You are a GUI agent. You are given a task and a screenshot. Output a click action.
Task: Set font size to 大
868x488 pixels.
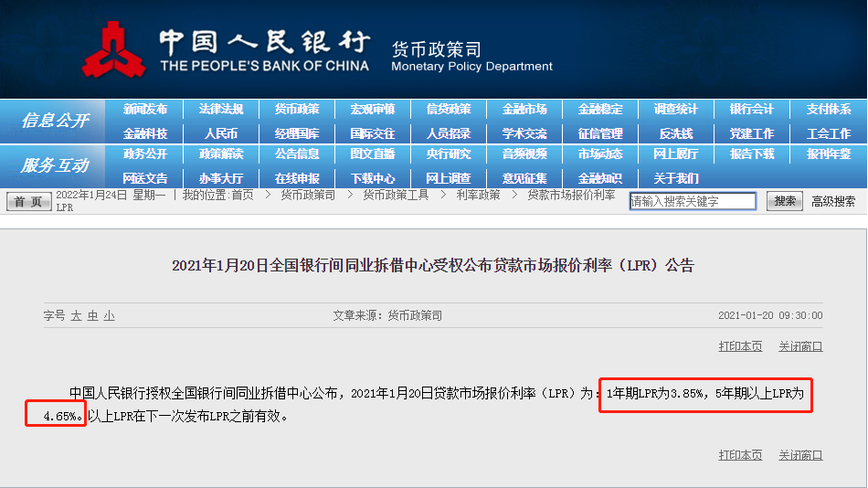pos(77,315)
